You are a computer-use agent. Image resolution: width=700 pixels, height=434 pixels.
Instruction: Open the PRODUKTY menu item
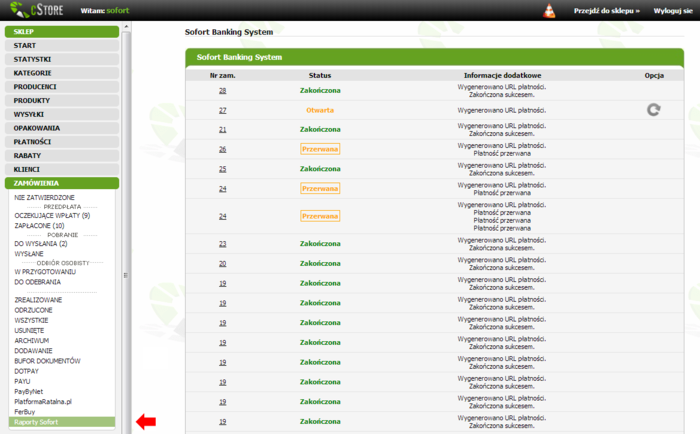[62, 100]
